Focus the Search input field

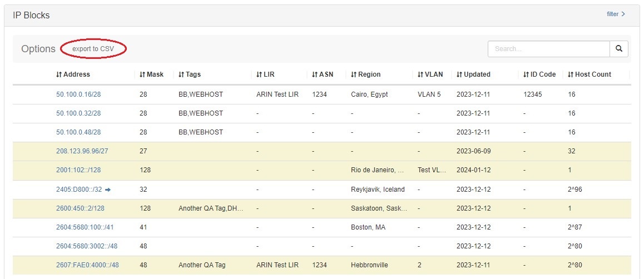(548, 49)
